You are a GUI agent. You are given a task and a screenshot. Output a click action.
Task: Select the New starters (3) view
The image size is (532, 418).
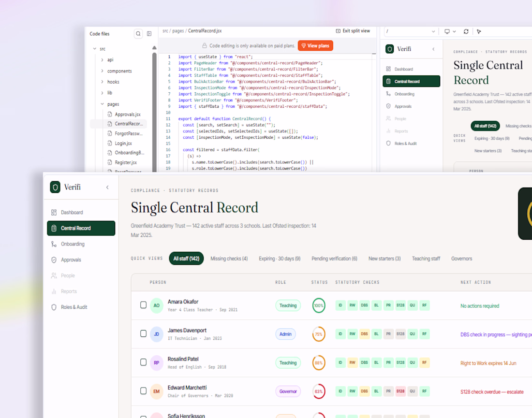tap(384, 259)
